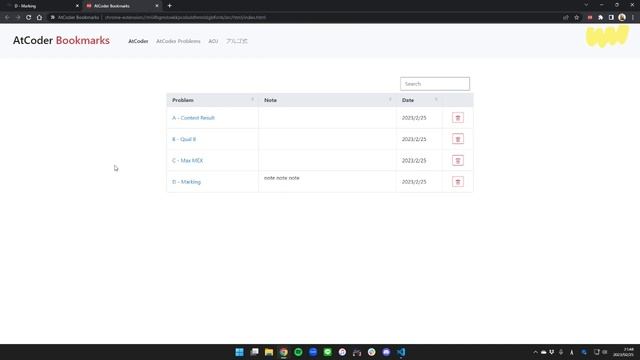Switch to the Japanese-labeled nav tab
This screenshot has width=640, height=360.
click(237, 41)
